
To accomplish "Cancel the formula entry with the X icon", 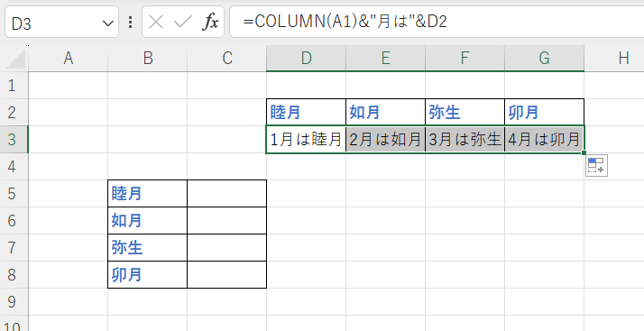I will pyautogui.click(x=156, y=23).
